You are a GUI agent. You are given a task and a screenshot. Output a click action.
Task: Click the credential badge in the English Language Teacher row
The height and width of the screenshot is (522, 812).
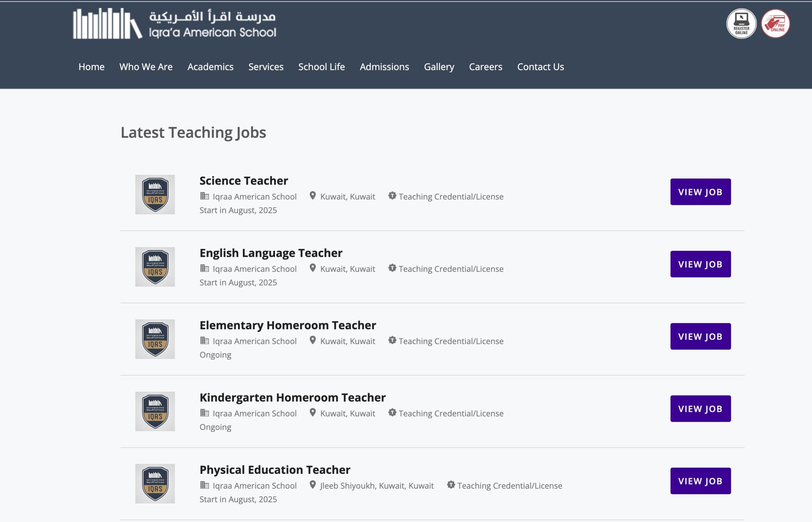pos(392,268)
